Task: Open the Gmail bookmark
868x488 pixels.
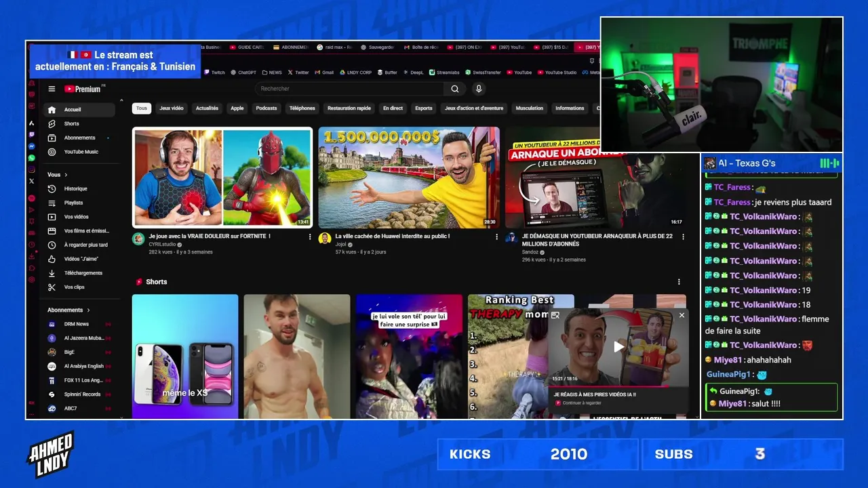Action: click(324, 73)
